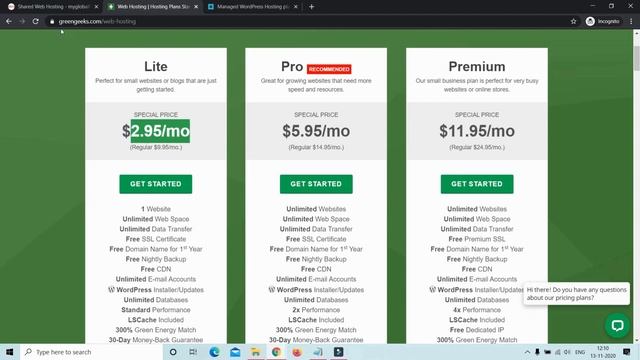640x360 pixels.
Task: Open the volume control in system tray
Action: coord(567,352)
